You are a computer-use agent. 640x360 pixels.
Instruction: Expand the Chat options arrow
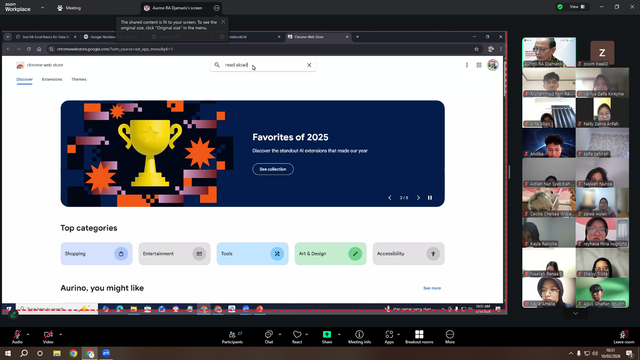pyautogui.click(x=280, y=334)
